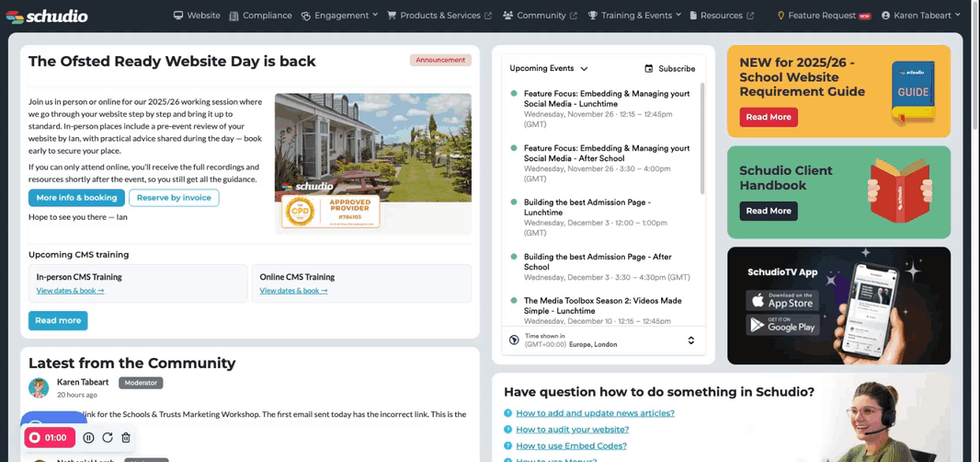Click the Community people icon
This screenshot has height=462, width=980.
[507, 16]
